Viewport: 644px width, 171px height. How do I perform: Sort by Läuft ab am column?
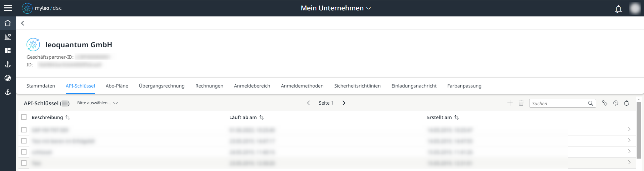(x=262, y=117)
